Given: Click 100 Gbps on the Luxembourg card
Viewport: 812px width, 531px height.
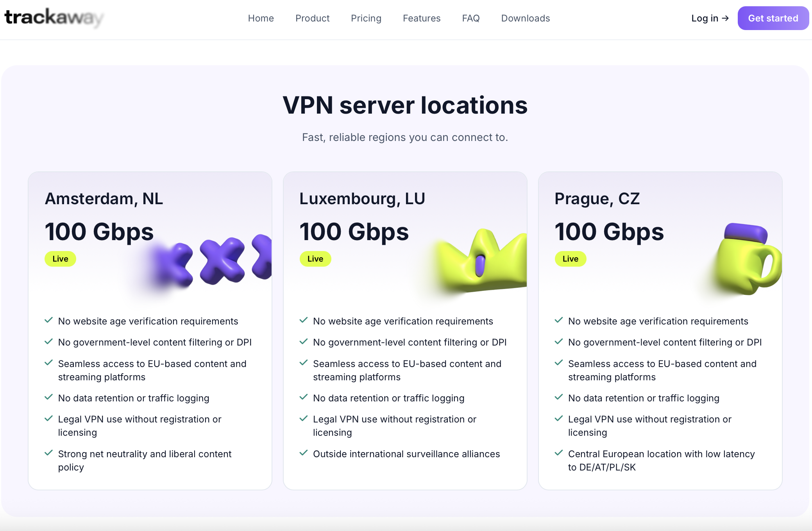Looking at the screenshot, I should [x=354, y=232].
